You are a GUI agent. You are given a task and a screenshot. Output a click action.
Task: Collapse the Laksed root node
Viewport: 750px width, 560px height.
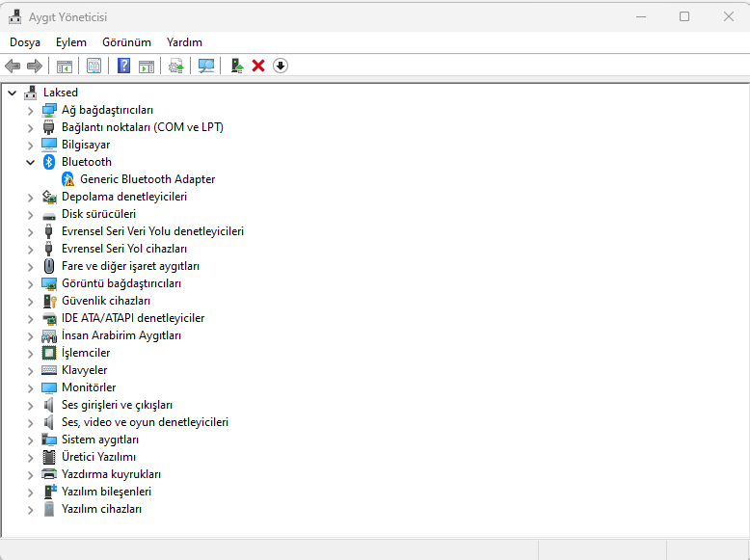[x=12, y=93]
